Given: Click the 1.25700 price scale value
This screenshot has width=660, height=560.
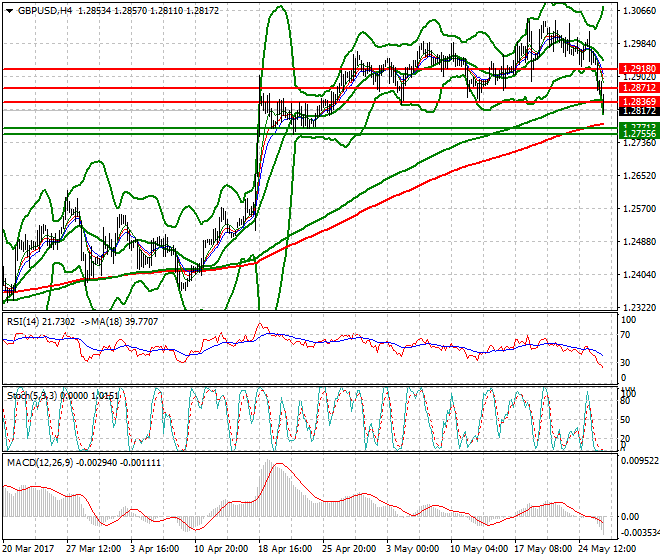Looking at the screenshot, I should click(639, 209).
